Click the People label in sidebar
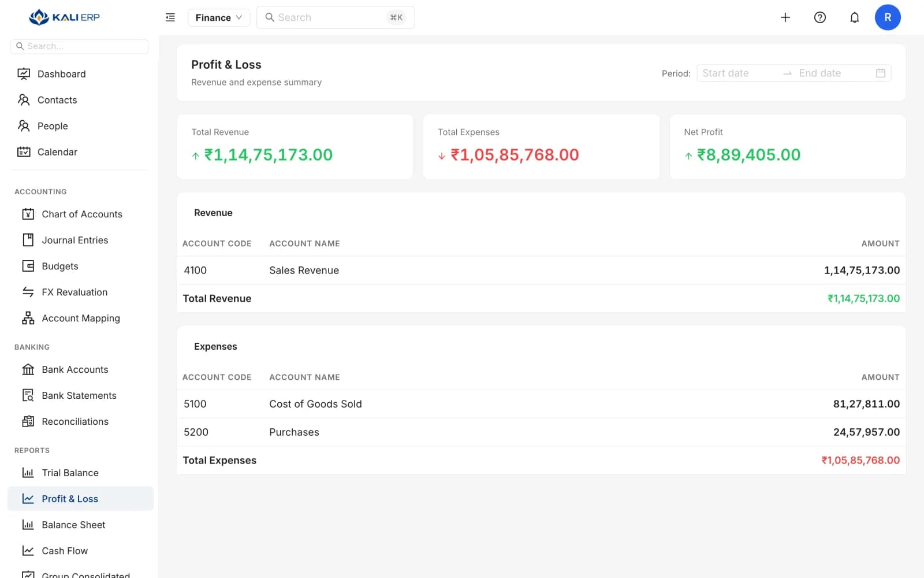This screenshot has height=578, width=924. coord(53,126)
